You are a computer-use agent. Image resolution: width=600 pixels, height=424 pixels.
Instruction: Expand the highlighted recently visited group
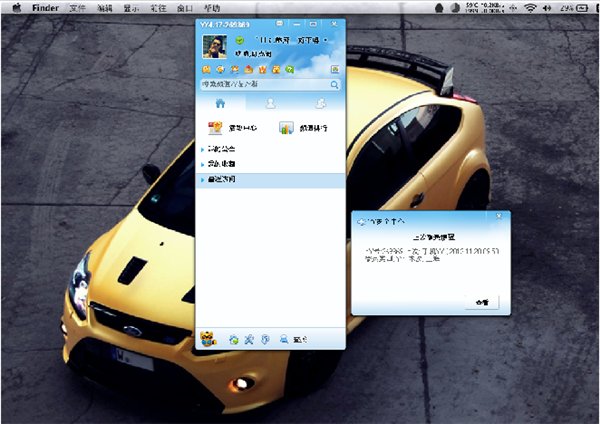[x=270, y=179]
